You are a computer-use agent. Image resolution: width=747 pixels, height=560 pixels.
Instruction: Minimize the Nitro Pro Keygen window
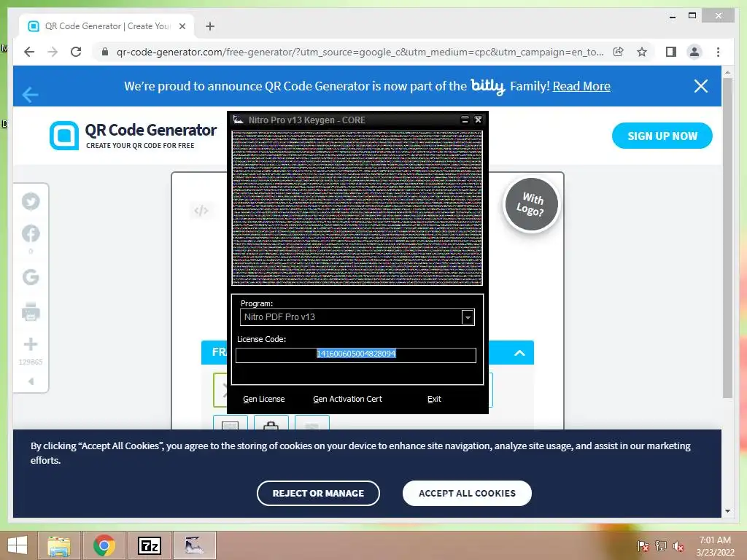[465, 120]
